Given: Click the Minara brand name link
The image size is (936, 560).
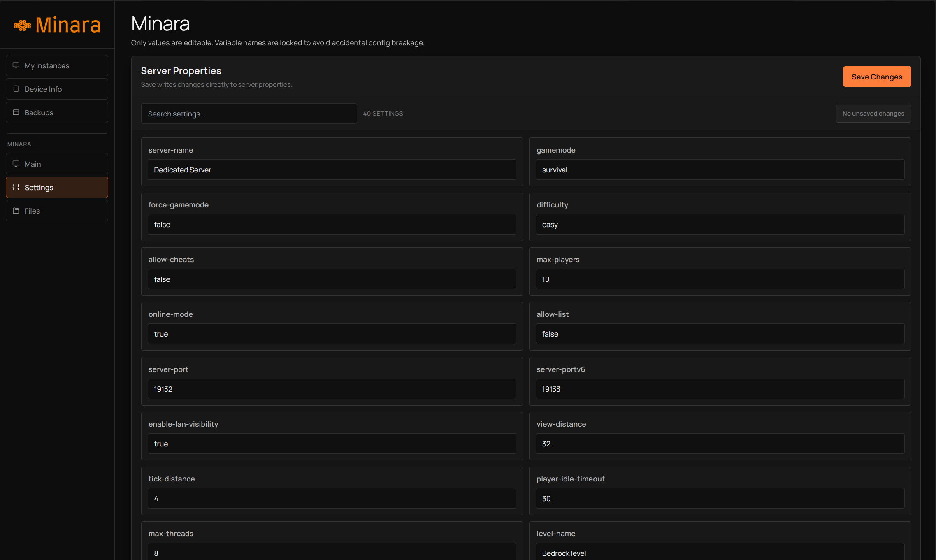Looking at the screenshot, I should click(68, 25).
